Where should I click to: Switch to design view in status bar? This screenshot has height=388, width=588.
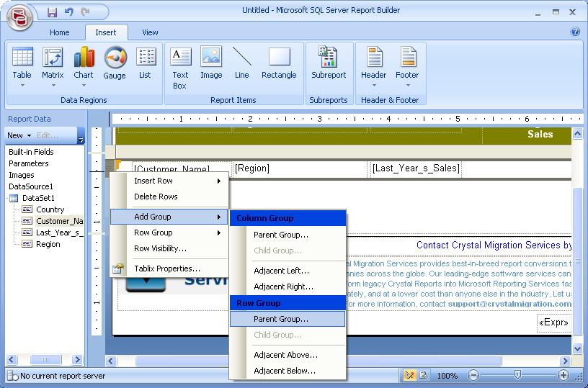409,375
